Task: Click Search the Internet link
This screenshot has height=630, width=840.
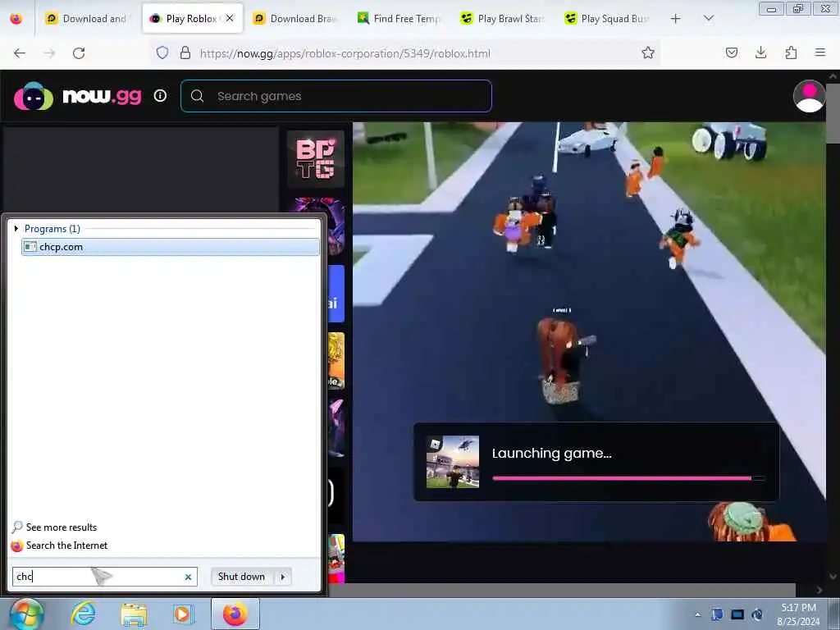Action: [x=67, y=546]
